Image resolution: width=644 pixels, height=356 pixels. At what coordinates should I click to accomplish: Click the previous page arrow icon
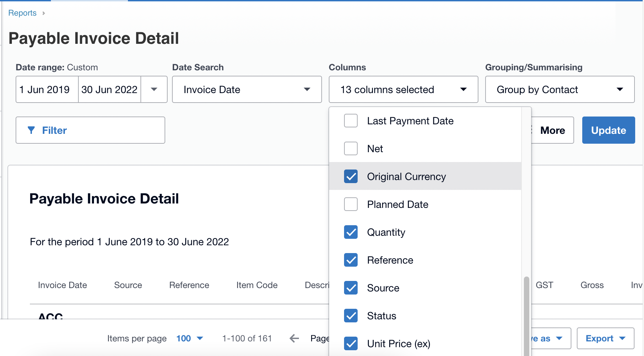pos(294,338)
